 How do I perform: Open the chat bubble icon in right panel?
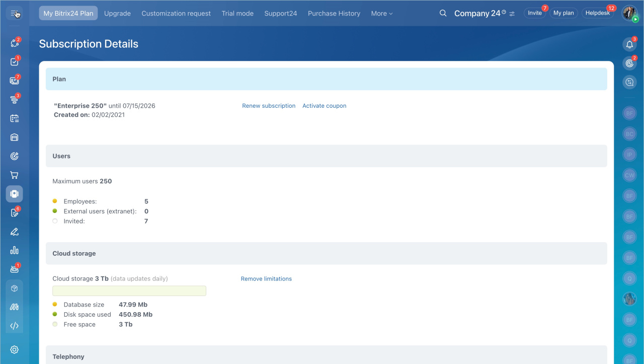(x=629, y=82)
